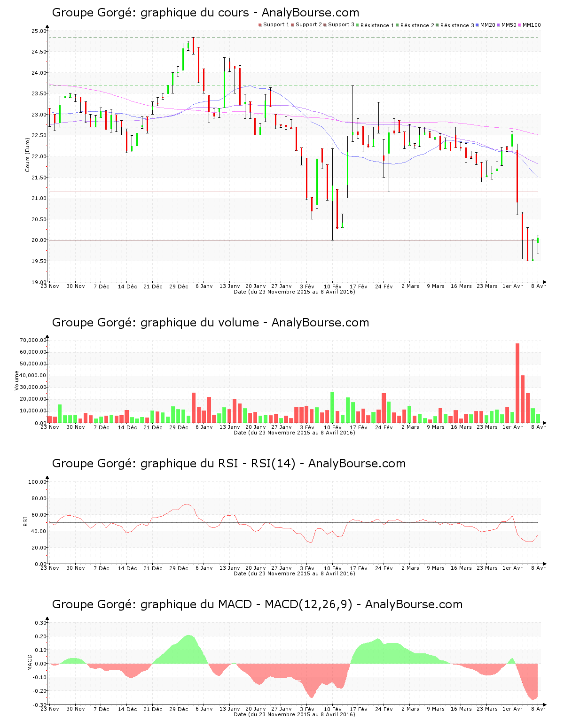Viewport: 564px width, 728px height.
Task: Click the 'Cours (Euro)' axis title
Action: click(x=28, y=154)
